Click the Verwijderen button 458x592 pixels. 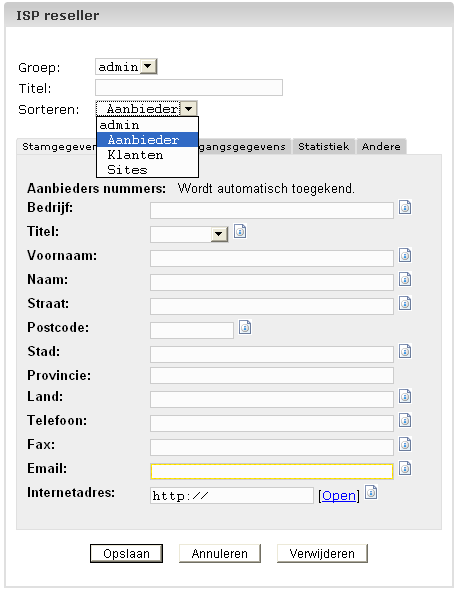coord(322,553)
